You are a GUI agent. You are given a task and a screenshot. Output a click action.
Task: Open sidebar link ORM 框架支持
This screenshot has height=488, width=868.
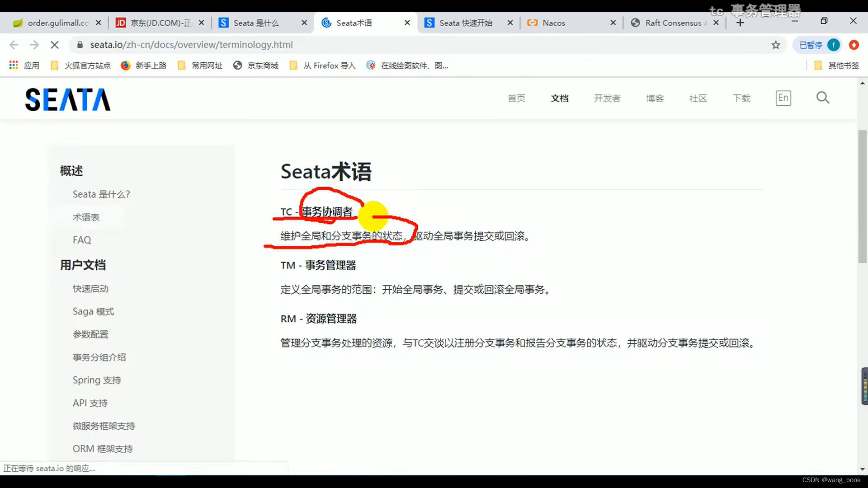pyautogui.click(x=103, y=449)
